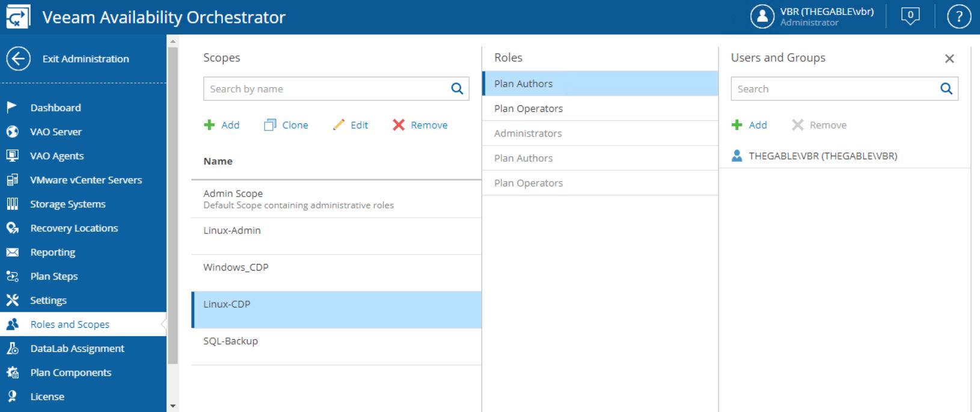Remove the selected scope
This screenshot has width=980, height=412.
[x=420, y=125]
